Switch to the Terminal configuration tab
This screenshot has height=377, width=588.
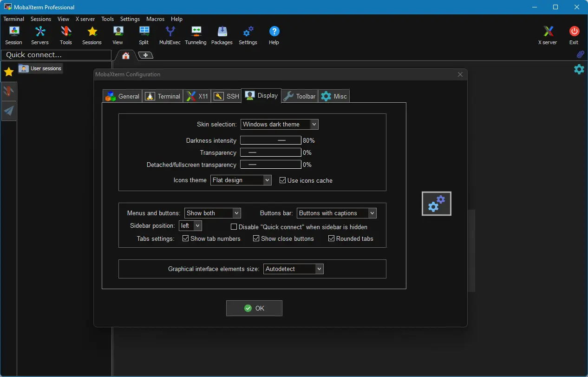pos(162,96)
